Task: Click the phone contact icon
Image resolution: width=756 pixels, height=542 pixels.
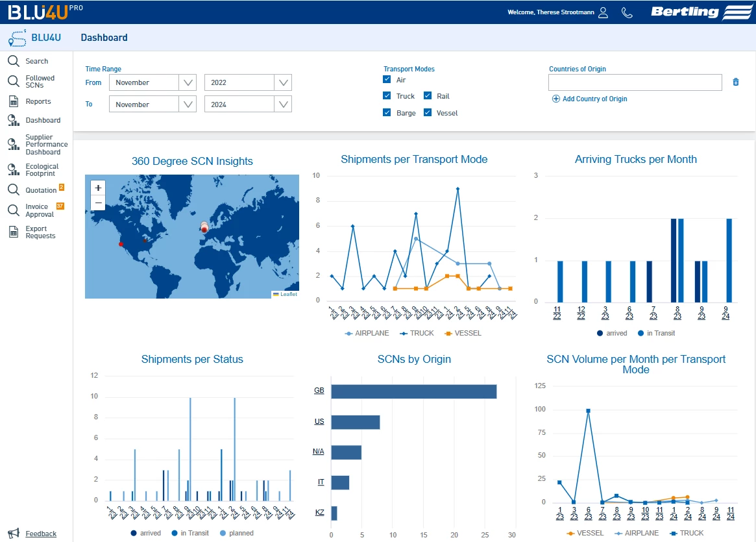Action: (627, 12)
